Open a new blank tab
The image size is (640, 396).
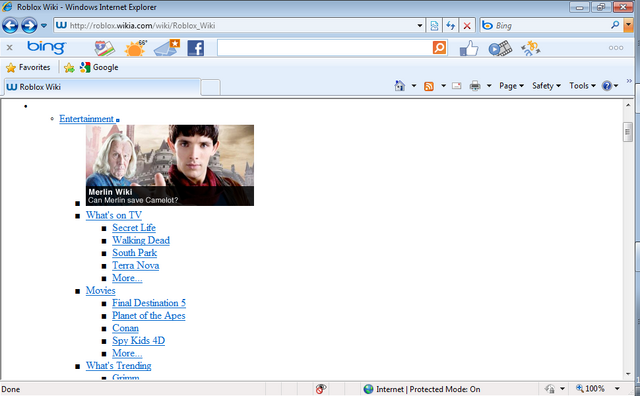click(x=211, y=87)
